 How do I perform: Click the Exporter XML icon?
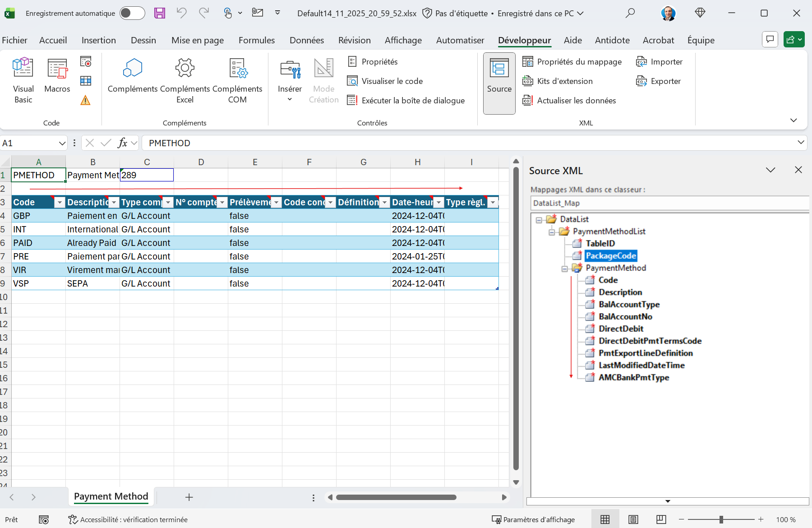tap(658, 81)
